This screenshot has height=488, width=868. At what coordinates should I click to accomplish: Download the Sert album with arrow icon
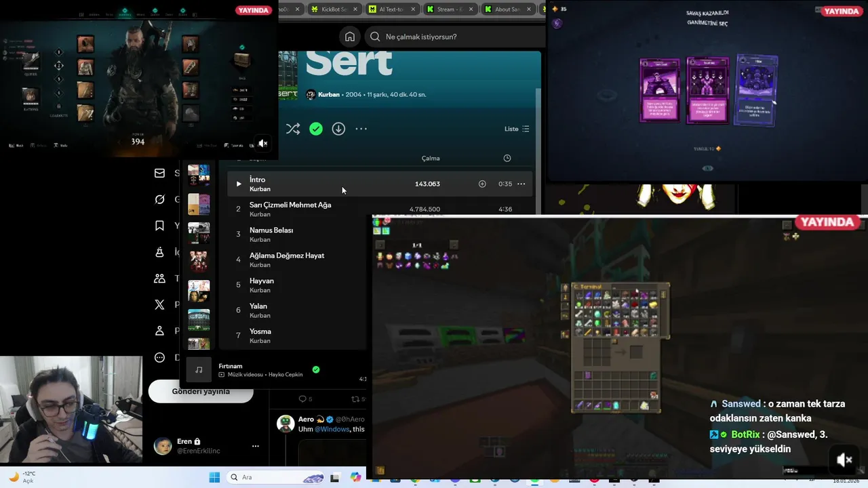(338, 129)
